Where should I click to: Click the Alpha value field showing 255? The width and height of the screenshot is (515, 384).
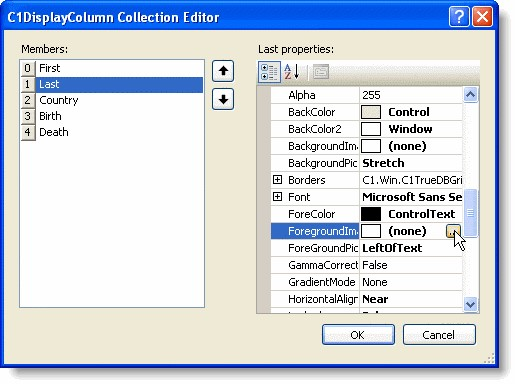411,95
